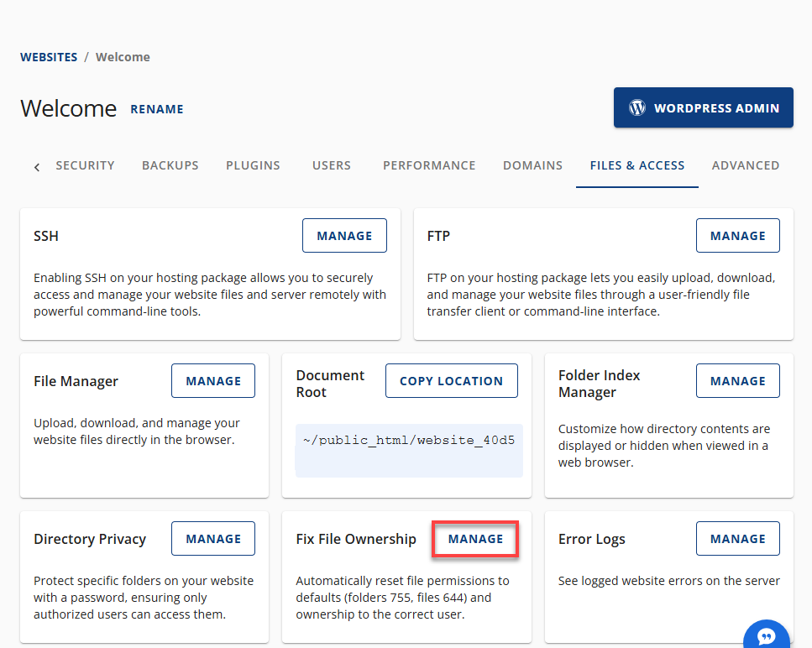Switch to the PERFORMANCE tab
The image size is (812, 648).
[429, 165]
